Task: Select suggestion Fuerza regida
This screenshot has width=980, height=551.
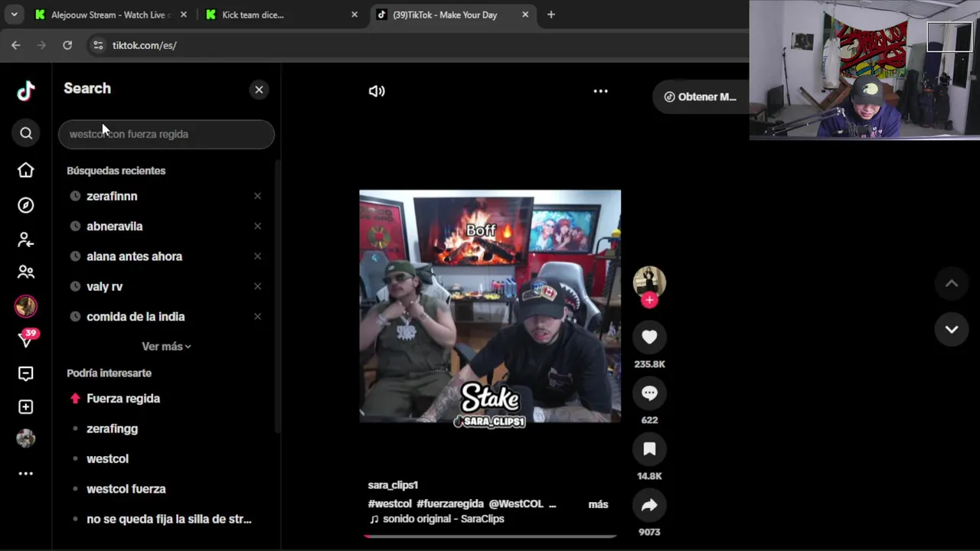Action: point(123,399)
